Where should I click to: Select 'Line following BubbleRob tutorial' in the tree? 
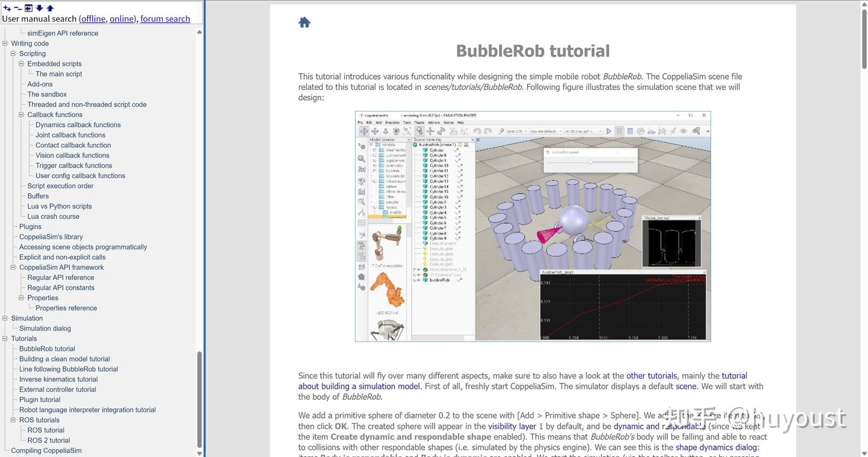(69, 369)
